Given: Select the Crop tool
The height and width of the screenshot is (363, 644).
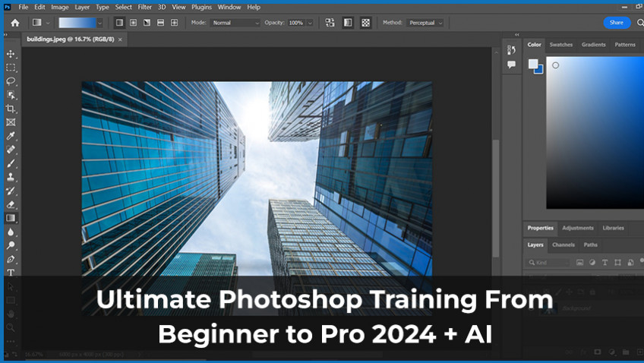Looking at the screenshot, I should tap(11, 109).
